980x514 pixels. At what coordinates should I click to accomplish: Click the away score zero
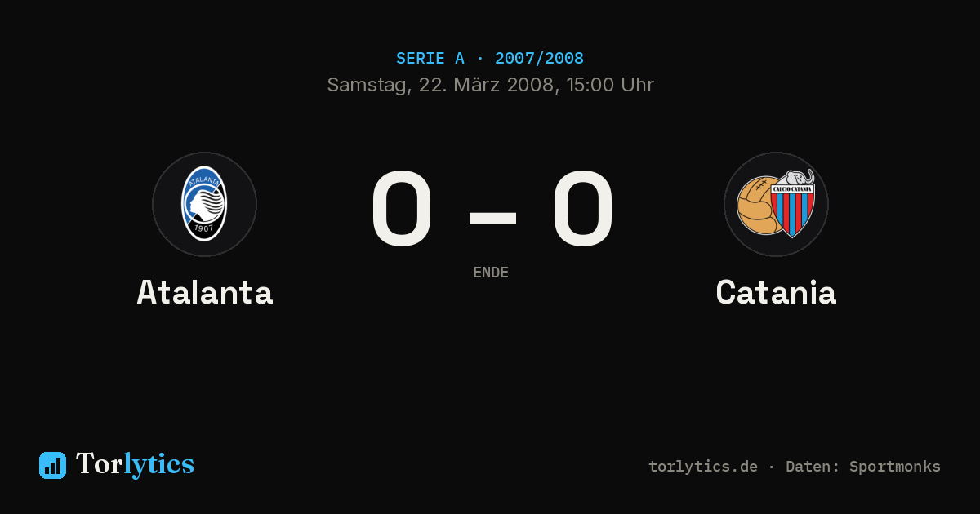pyautogui.click(x=582, y=209)
